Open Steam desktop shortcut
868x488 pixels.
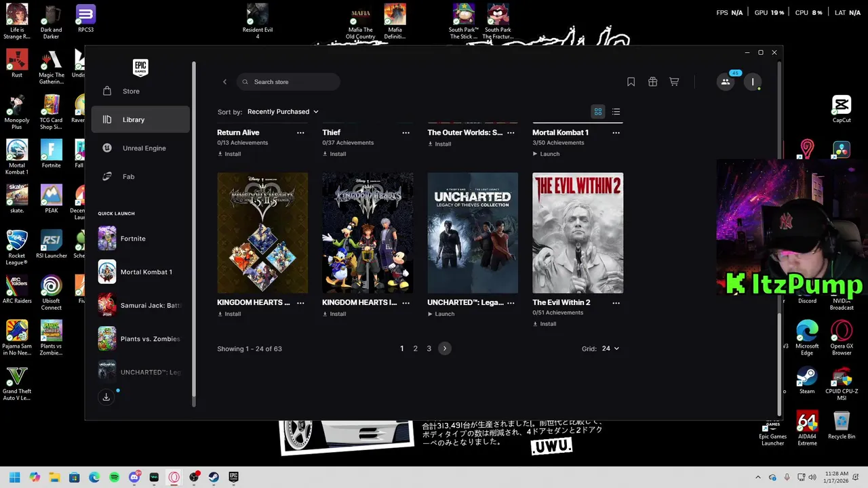806,380
